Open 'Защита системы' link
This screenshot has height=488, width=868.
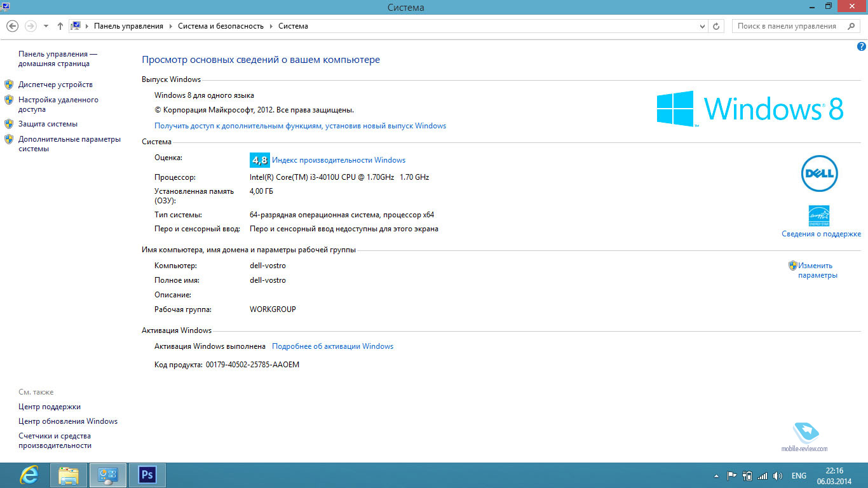tap(48, 124)
